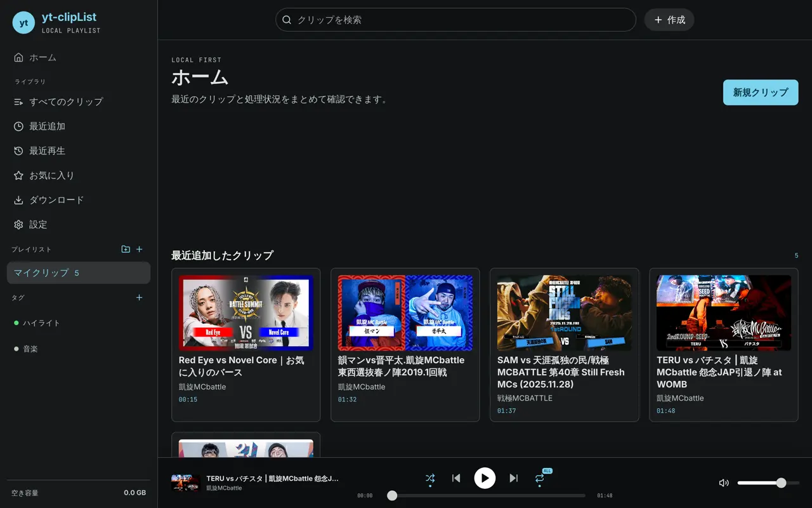This screenshot has height=508, width=812.
Task: Skip to previous clip
Action: (456, 478)
